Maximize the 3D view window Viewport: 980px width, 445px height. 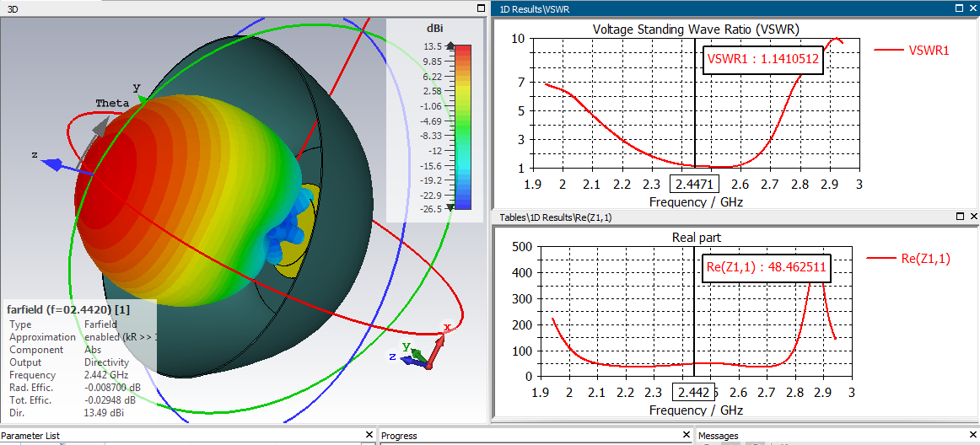pyautogui.click(x=480, y=8)
